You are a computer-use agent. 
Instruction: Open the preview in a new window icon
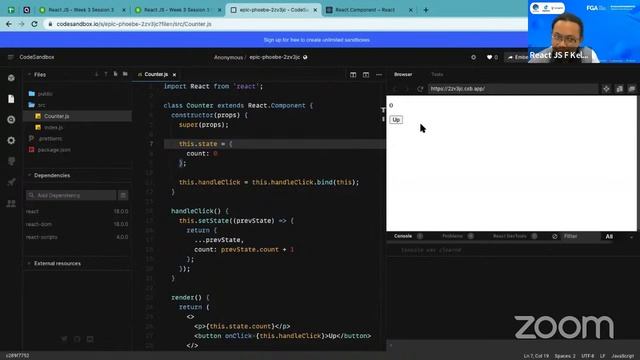pyautogui.click(x=619, y=89)
